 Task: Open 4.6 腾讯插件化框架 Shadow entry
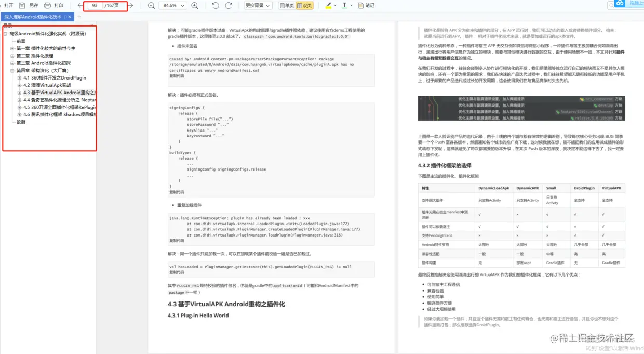[x=59, y=114]
